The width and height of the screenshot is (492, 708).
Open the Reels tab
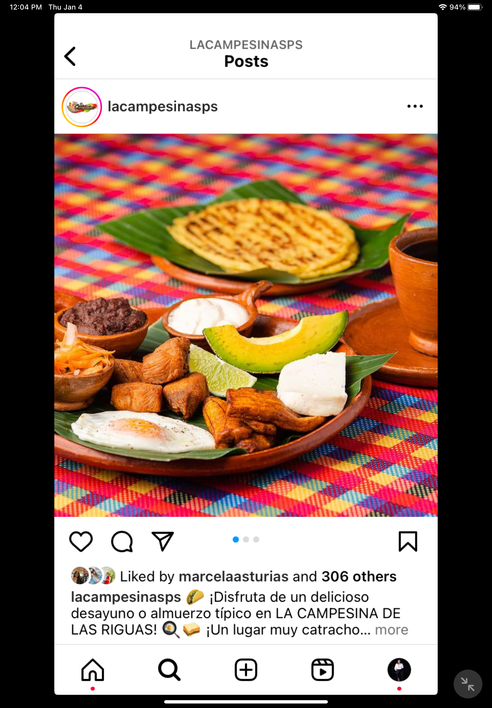[x=323, y=669]
